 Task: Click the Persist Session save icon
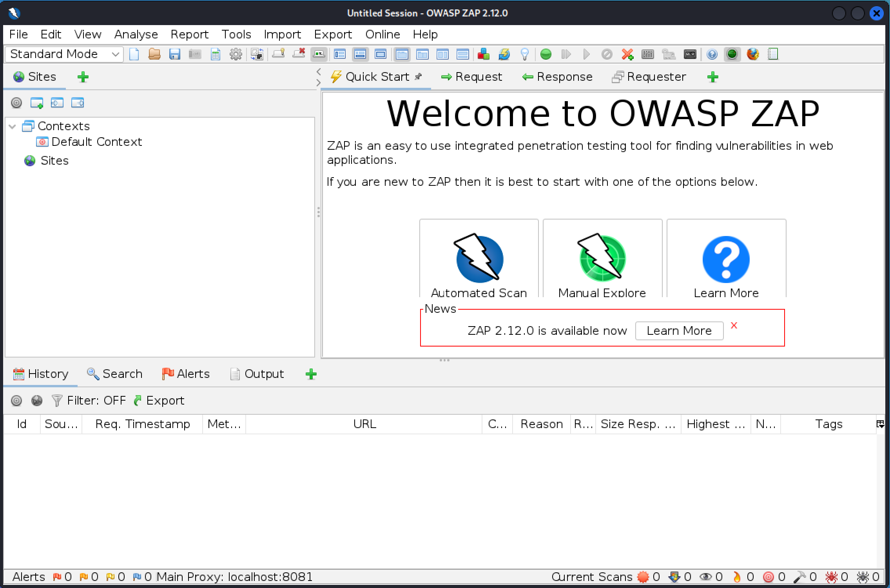tap(174, 54)
